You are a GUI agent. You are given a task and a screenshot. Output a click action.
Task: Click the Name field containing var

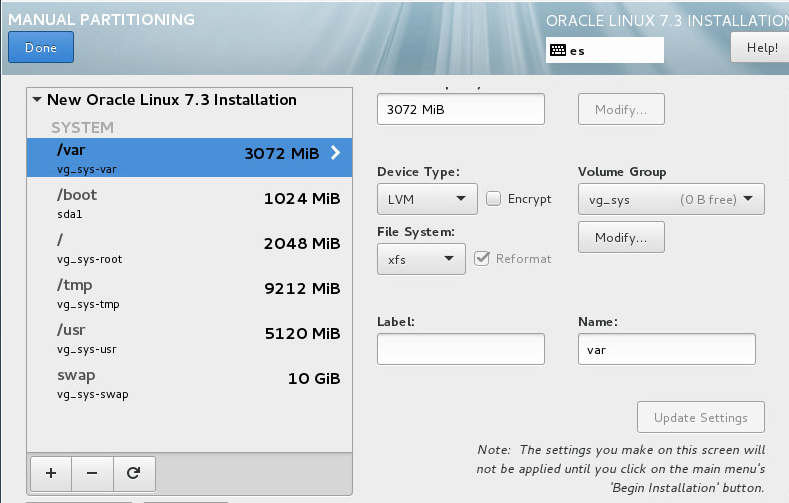(666, 349)
